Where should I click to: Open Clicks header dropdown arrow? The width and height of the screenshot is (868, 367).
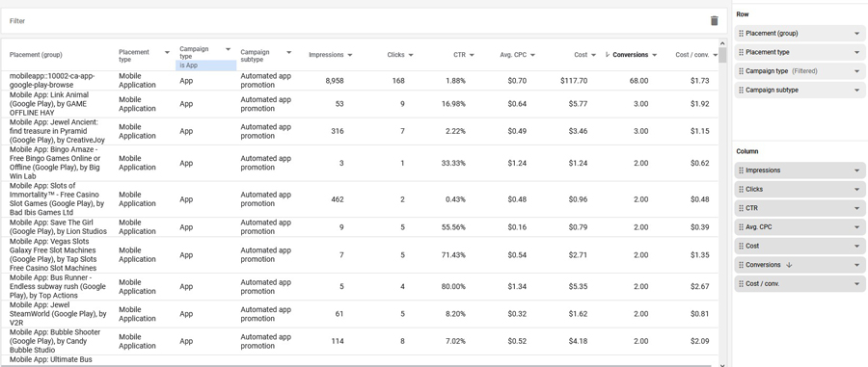pos(411,55)
